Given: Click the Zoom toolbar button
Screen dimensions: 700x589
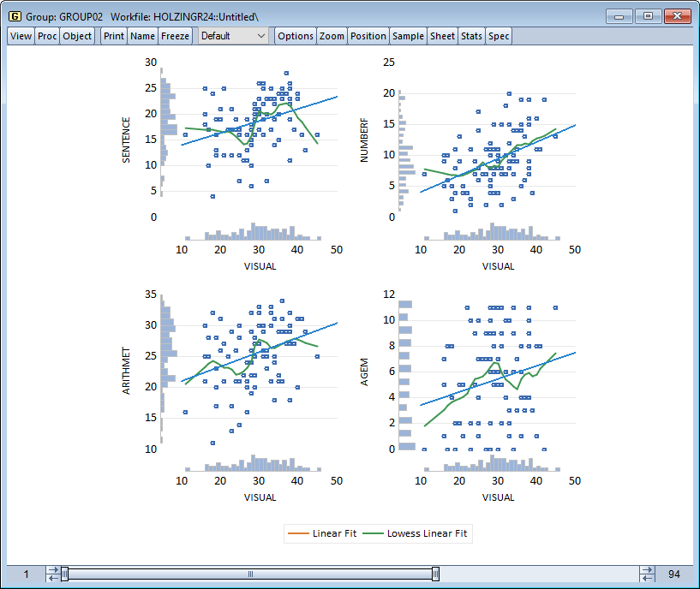Looking at the screenshot, I should 332,36.
